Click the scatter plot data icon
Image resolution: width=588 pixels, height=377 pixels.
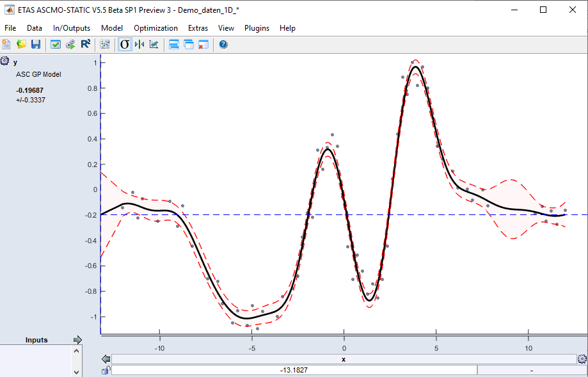tap(105, 45)
